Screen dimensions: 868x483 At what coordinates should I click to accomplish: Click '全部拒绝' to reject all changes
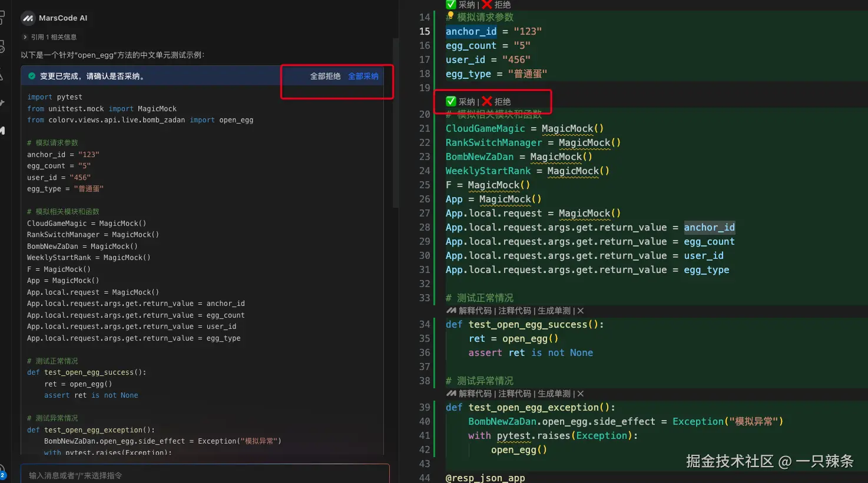325,76
